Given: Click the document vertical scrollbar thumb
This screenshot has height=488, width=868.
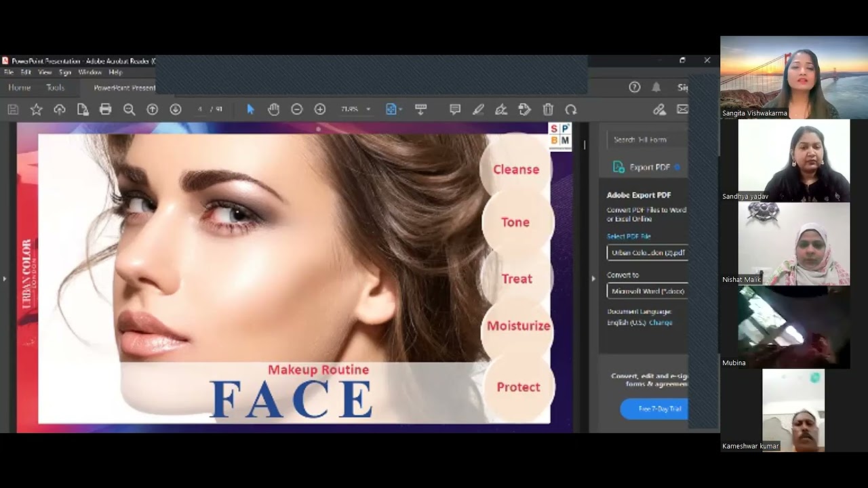Looking at the screenshot, I should click(585, 144).
